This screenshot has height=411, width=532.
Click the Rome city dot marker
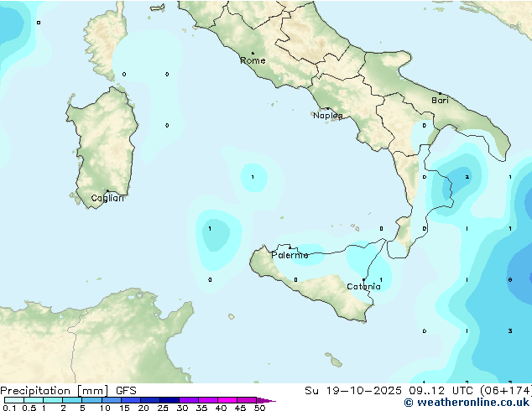pos(253,53)
